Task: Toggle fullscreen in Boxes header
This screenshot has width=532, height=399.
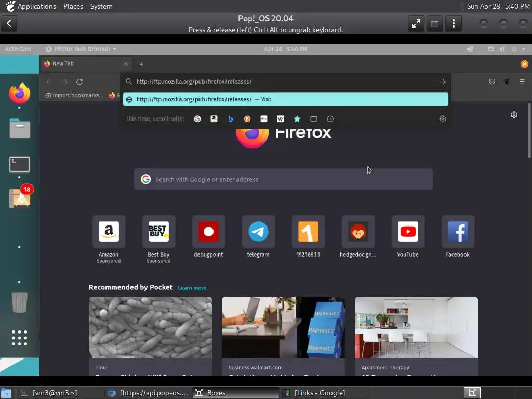Action: click(x=416, y=23)
